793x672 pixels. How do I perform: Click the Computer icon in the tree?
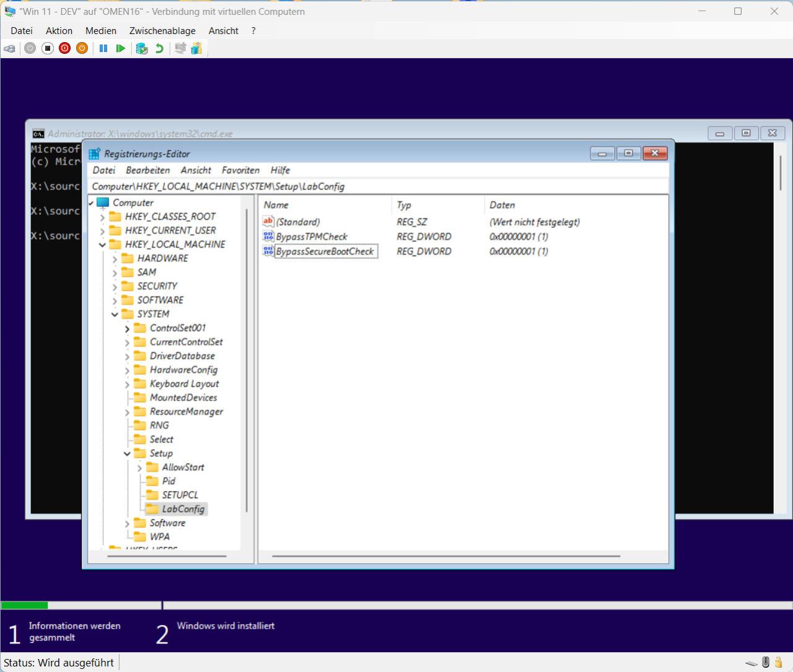coord(103,203)
